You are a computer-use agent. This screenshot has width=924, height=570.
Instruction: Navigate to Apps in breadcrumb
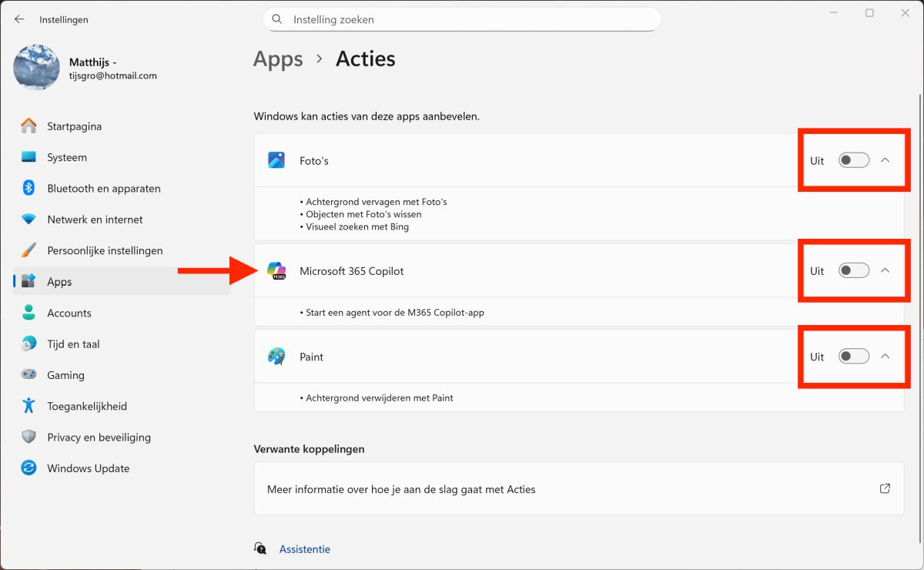click(x=278, y=59)
